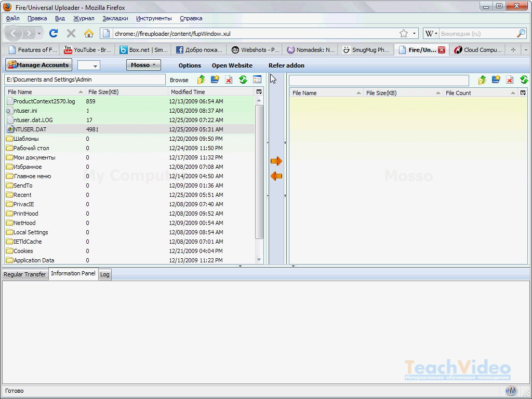Open the Mosso service dropdown
Screen dimensions: 532x399
pyautogui.click(x=143, y=65)
